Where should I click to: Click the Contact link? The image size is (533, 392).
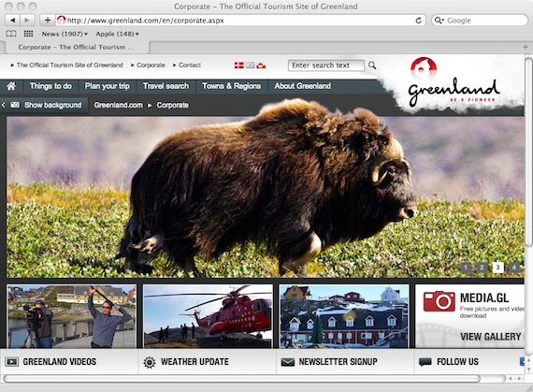click(190, 65)
